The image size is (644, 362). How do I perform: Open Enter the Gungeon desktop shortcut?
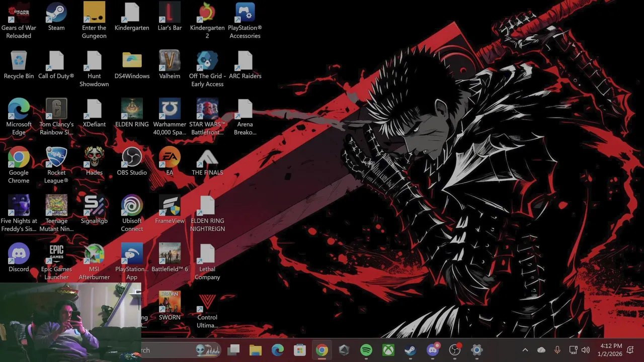[94, 21]
